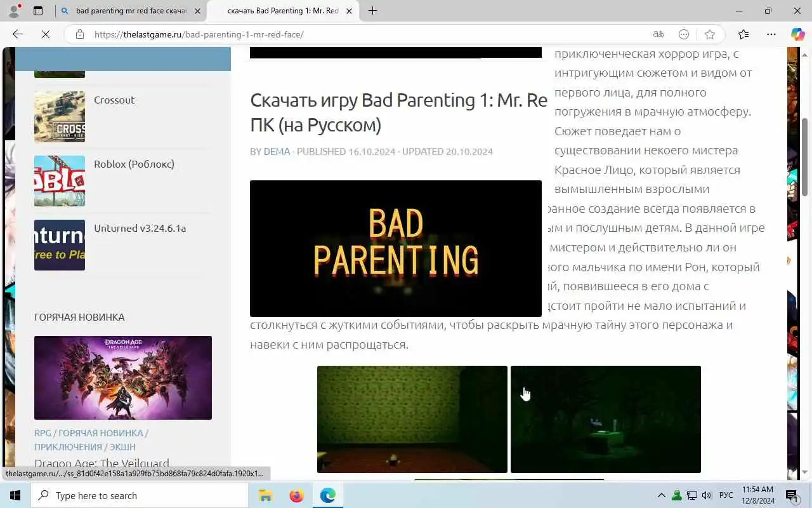812x508 pixels.
Task: View site information lock icon
Action: tap(79, 34)
